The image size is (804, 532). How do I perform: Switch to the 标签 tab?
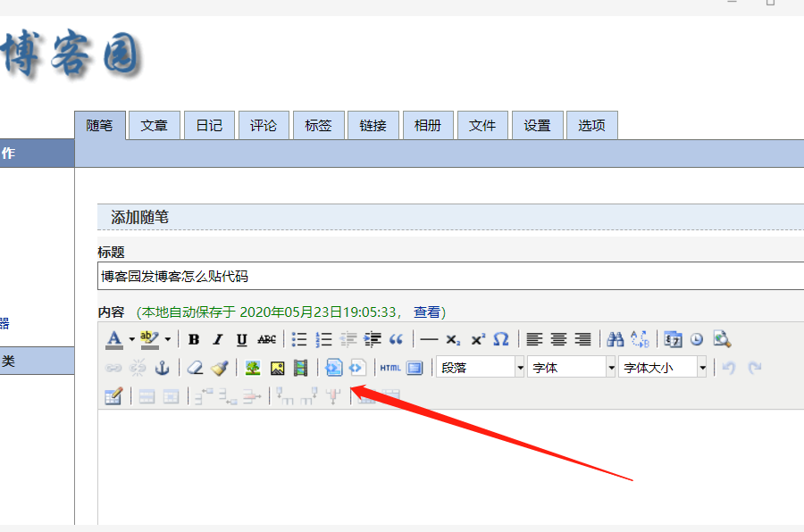(318, 126)
